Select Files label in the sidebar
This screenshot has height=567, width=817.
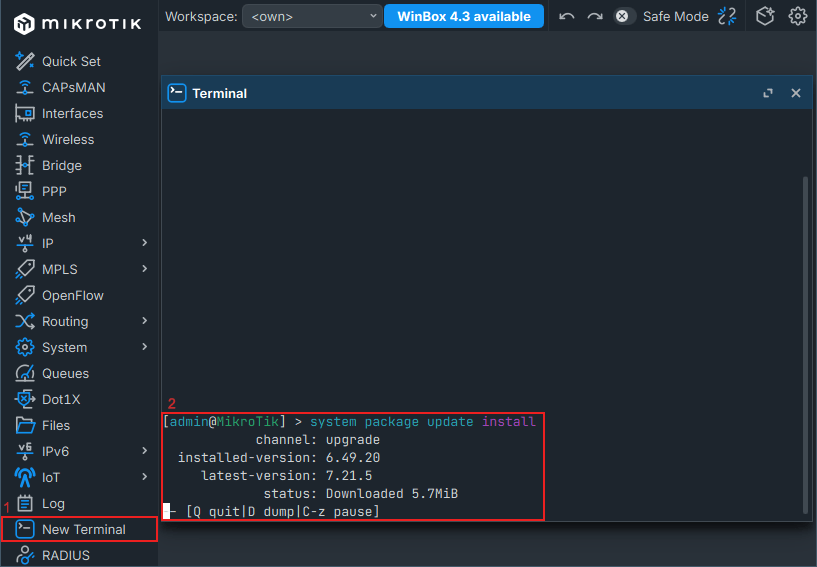(x=56, y=425)
